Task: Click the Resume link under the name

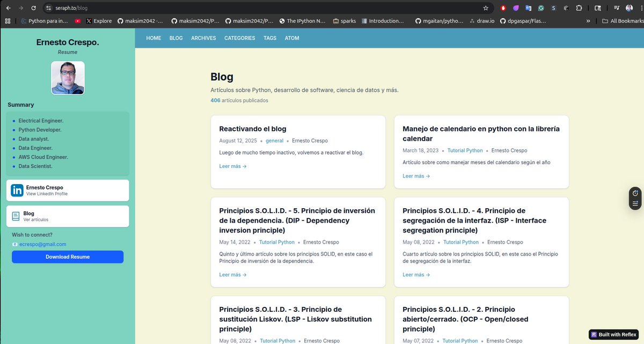Action: point(68,52)
